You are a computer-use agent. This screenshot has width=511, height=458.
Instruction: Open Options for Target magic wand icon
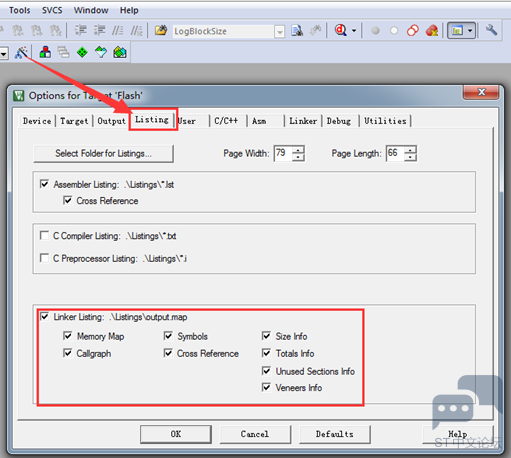[x=21, y=52]
